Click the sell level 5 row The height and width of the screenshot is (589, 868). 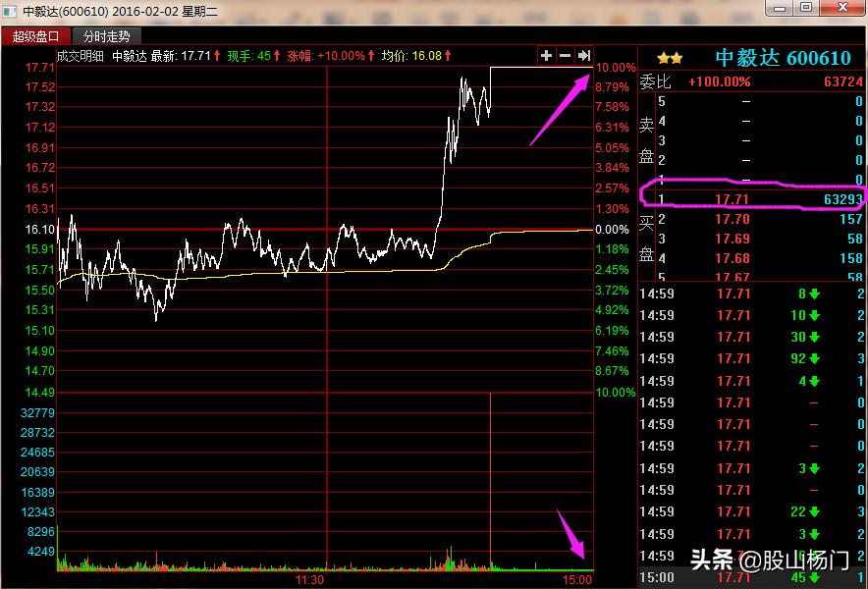[x=760, y=101]
